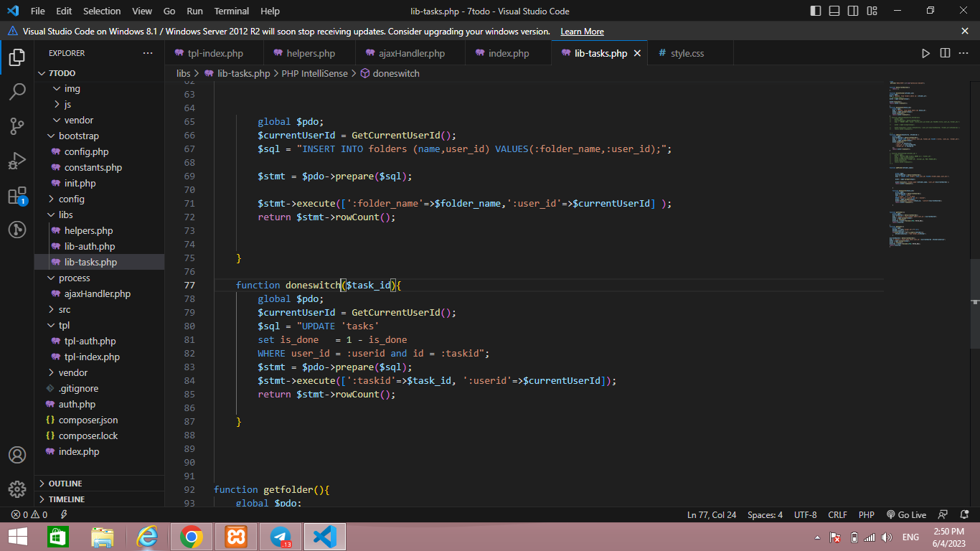This screenshot has width=980, height=551.
Task: Click the Run Code play icon
Action: 925,53
